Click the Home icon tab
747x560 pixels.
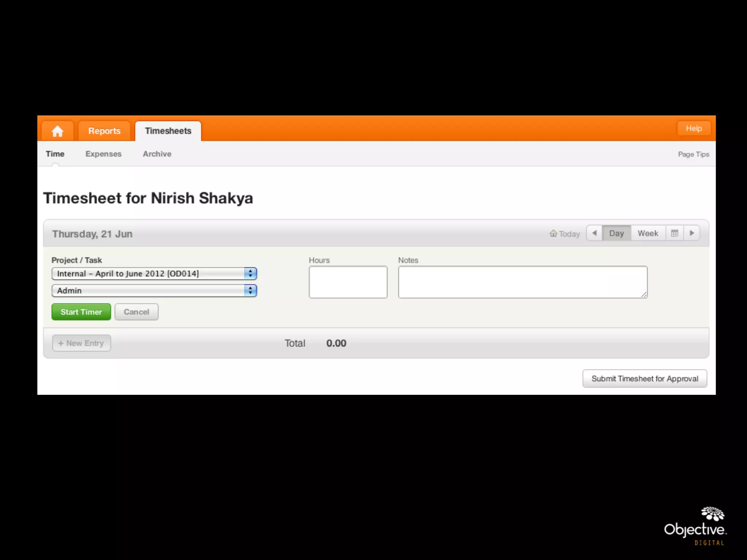click(57, 131)
